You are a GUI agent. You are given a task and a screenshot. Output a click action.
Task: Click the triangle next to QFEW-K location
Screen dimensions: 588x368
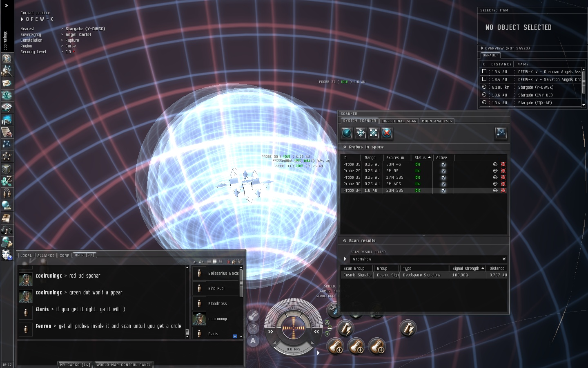point(22,19)
